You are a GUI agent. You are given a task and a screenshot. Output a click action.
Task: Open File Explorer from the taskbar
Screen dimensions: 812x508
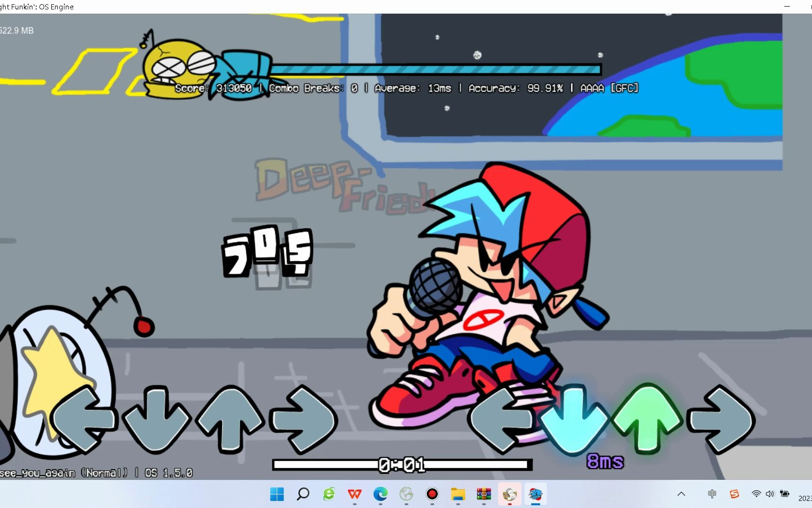458,494
